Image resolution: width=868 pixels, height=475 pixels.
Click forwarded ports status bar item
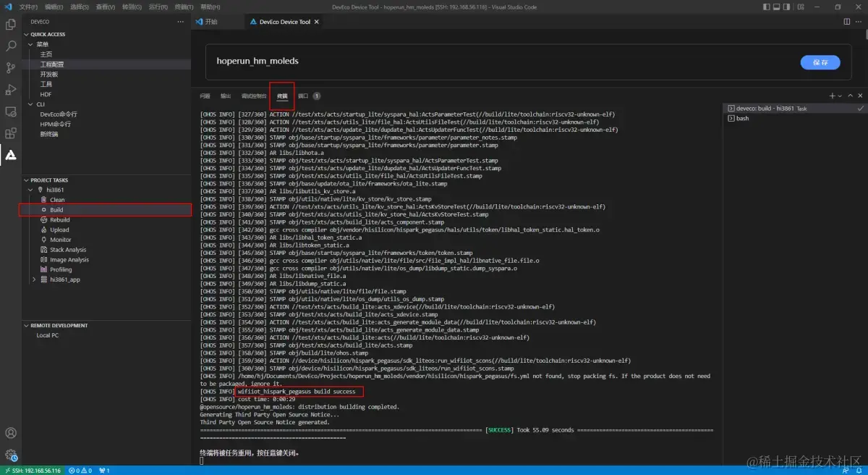point(103,470)
